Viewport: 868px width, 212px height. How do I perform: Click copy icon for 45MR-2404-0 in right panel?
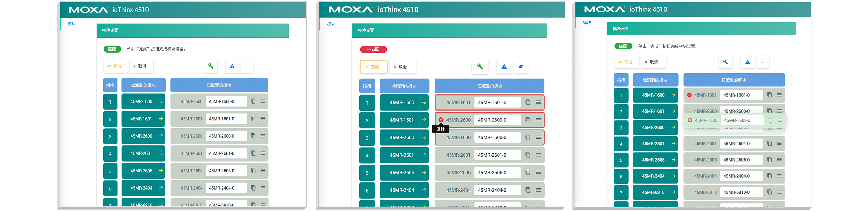pyautogui.click(x=769, y=176)
